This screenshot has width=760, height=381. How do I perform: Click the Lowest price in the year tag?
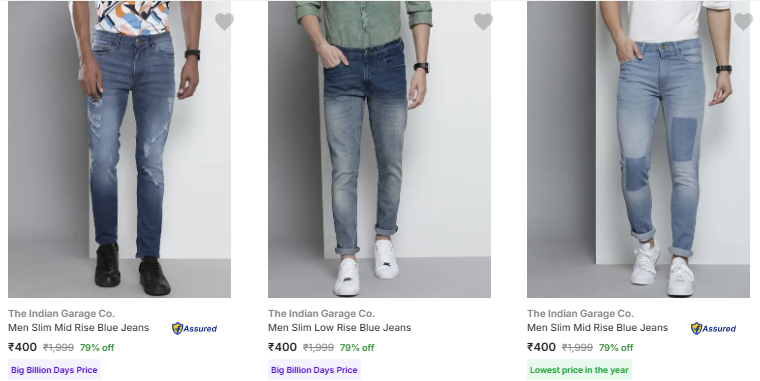pos(579,370)
